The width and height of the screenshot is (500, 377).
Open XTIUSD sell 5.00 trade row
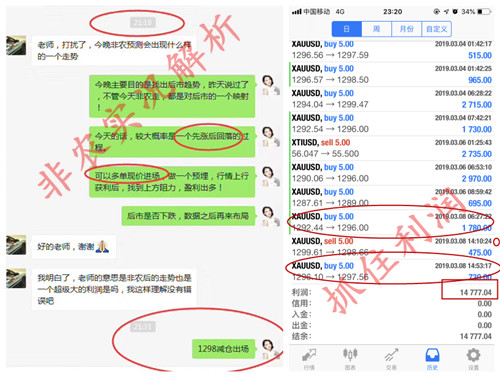[x=391, y=148]
